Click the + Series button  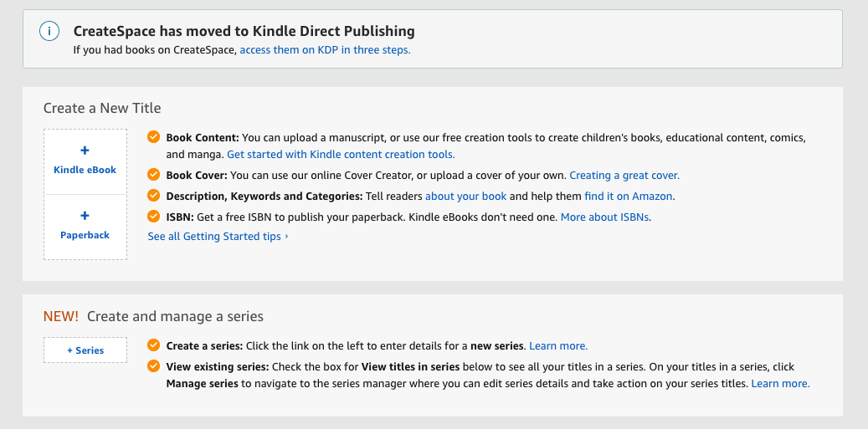click(85, 350)
